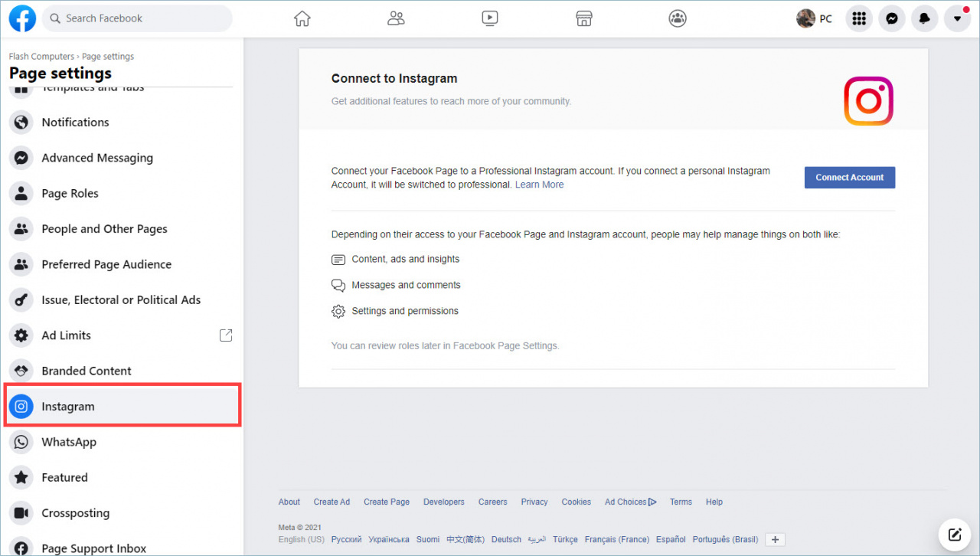Open the Create Ad footer link
Screen dimensions: 980x556
coord(332,502)
